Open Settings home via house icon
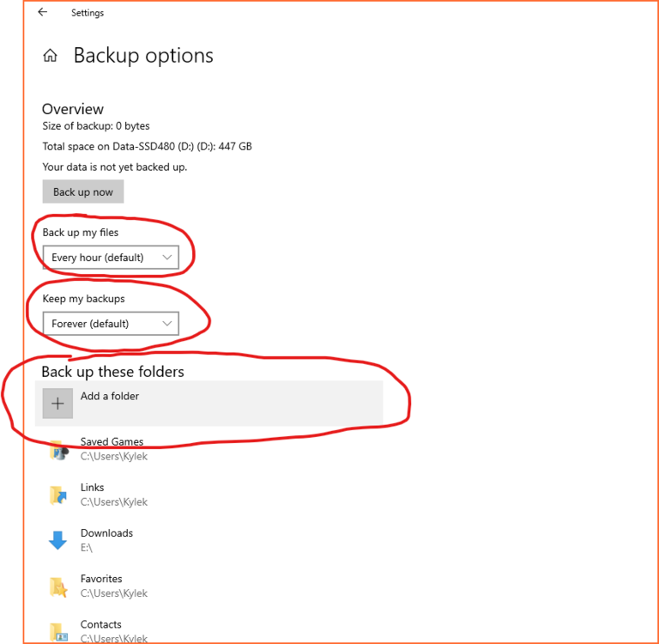Screen dimensions: 659x644 (51, 56)
